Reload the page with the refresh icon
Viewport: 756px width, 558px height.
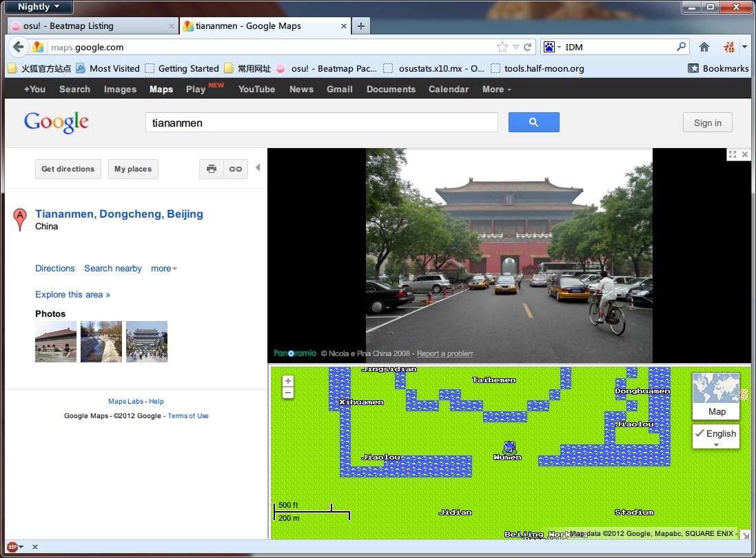point(527,47)
